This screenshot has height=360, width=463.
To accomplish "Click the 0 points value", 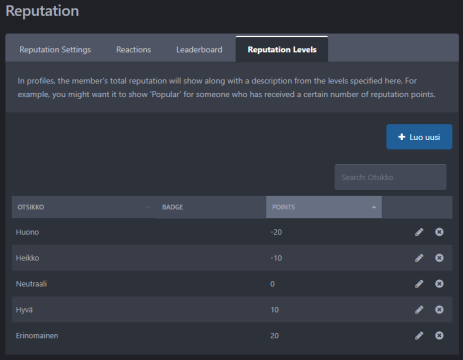I will (x=272, y=284).
